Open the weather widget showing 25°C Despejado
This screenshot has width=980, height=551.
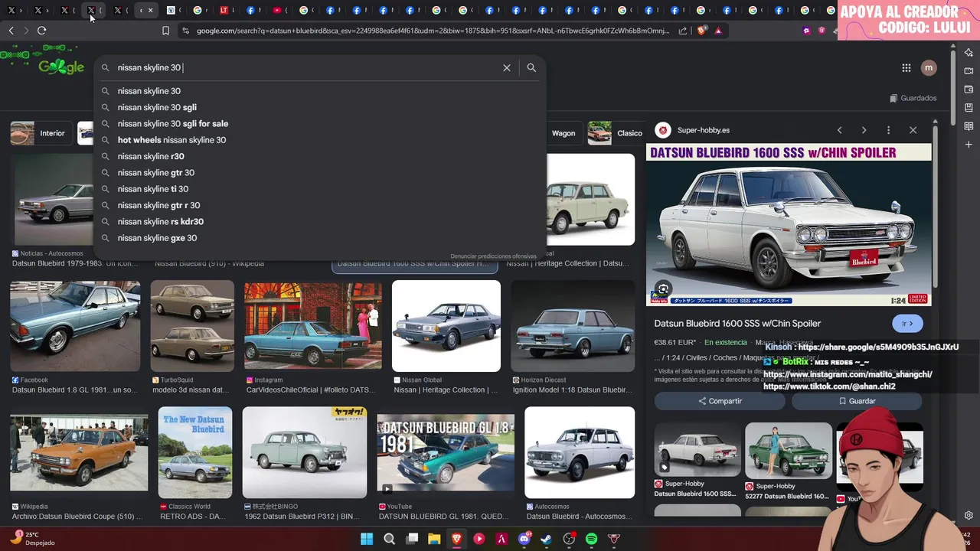coord(32,539)
